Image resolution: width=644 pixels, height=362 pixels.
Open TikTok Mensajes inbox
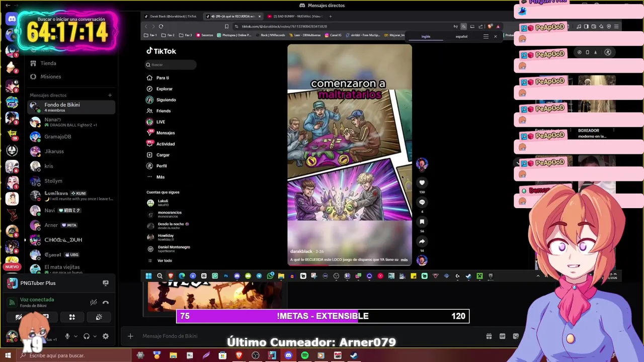(165, 133)
